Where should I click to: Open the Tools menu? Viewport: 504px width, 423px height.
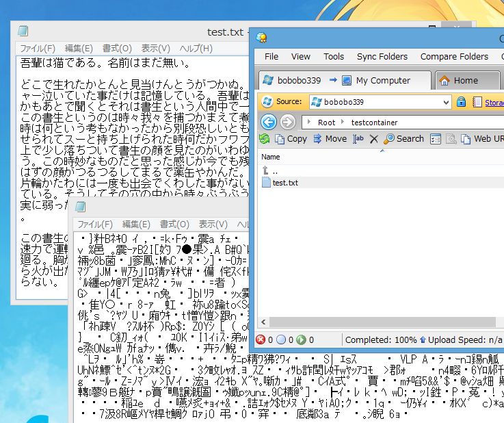[x=334, y=57]
